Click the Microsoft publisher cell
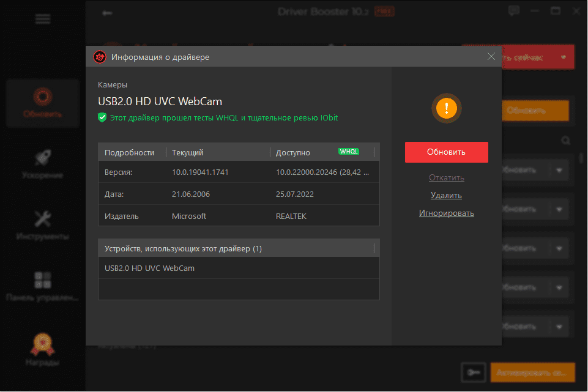The image size is (588, 392). 189,216
